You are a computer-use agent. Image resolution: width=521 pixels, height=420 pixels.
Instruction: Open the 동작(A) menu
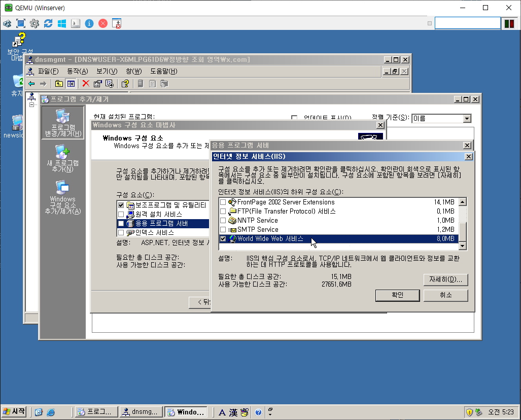pyautogui.click(x=78, y=71)
